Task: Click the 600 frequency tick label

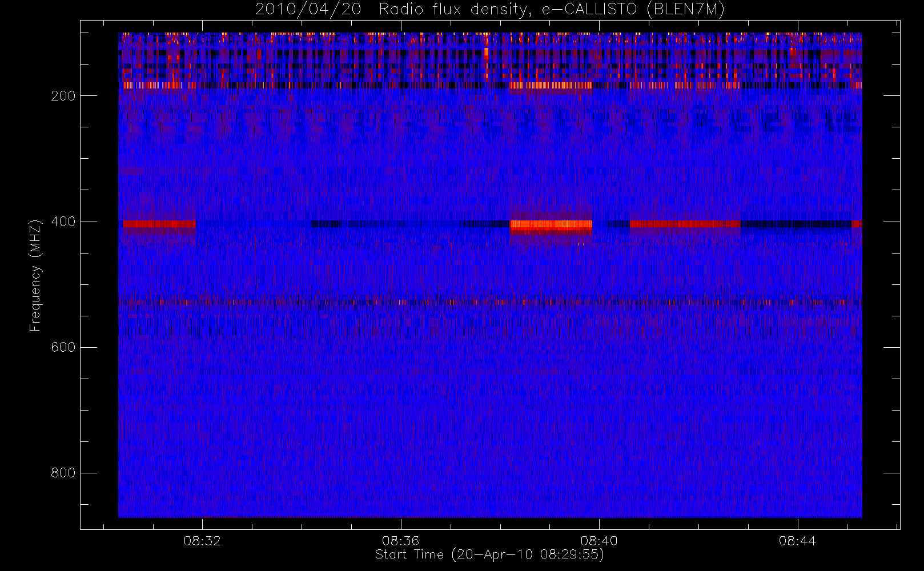Action: pyautogui.click(x=63, y=347)
